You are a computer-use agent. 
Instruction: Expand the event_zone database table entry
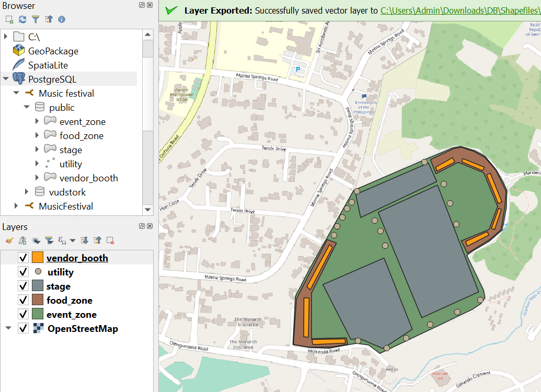(36, 121)
